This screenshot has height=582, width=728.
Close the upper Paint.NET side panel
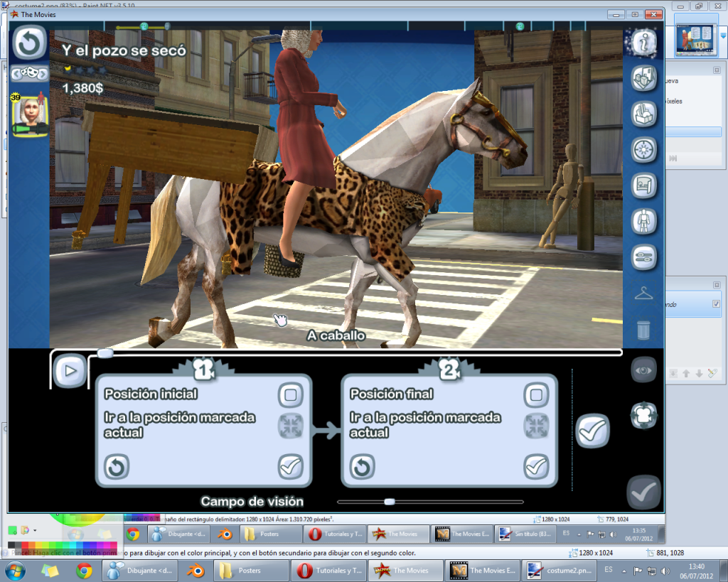(717, 70)
